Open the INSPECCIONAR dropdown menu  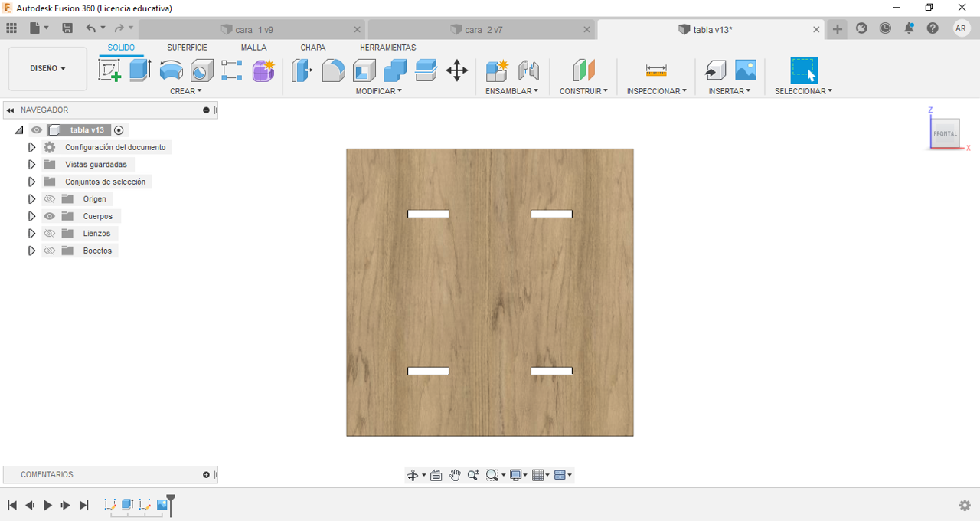[656, 91]
